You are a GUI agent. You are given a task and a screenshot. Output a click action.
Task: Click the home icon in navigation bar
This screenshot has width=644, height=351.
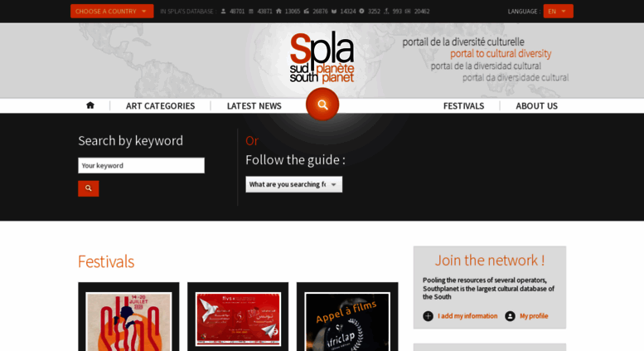pyautogui.click(x=90, y=105)
